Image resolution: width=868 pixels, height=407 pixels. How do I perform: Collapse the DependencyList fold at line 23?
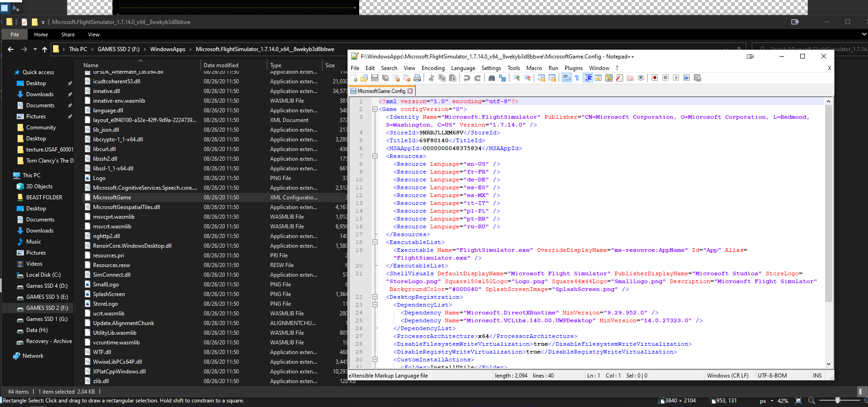coord(375,305)
